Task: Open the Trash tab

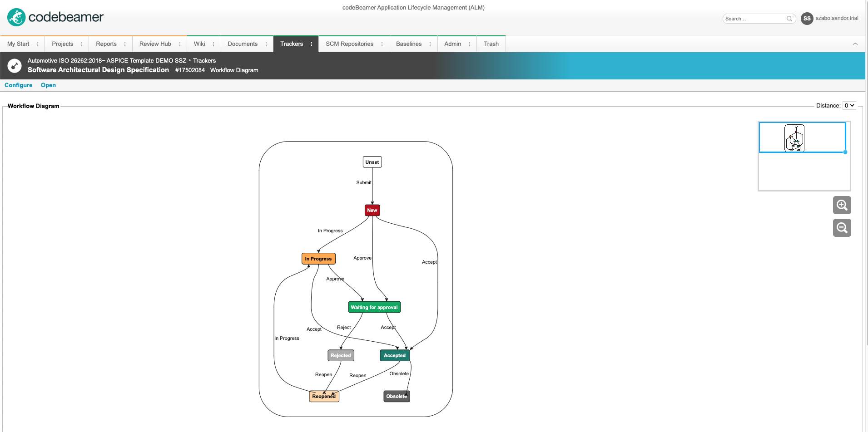Action: pyautogui.click(x=491, y=44)
